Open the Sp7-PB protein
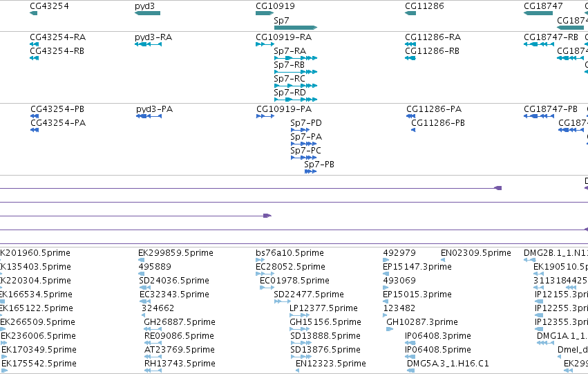The image size is (588, 374). coord(310,172)
